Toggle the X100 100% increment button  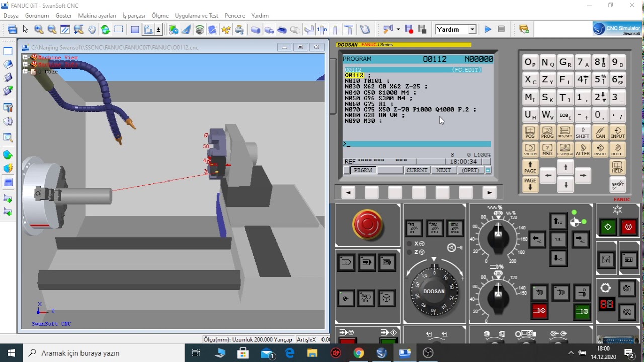pyautogui.click(x=455, y=228)
